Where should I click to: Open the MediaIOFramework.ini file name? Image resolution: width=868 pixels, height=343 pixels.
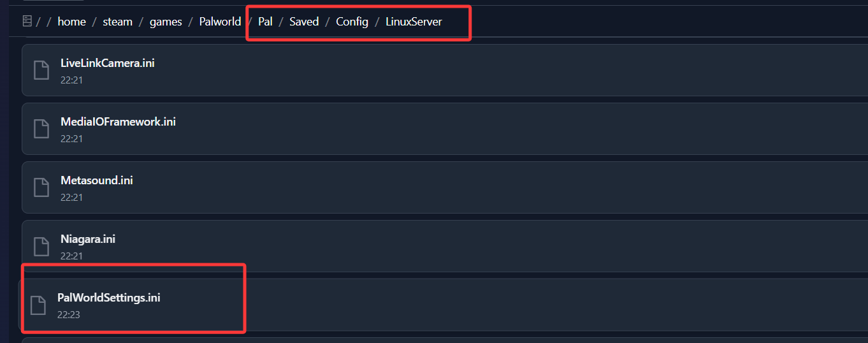pos(118,122)
